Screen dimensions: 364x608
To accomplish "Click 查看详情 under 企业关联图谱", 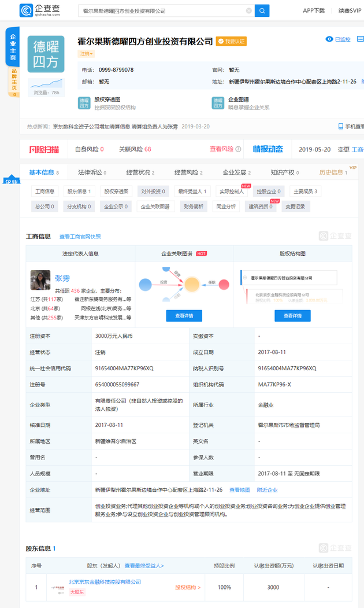I will click(184, 316).
